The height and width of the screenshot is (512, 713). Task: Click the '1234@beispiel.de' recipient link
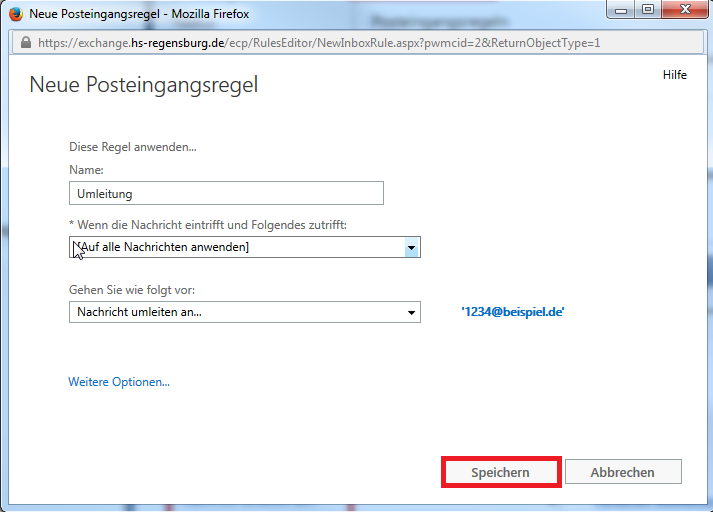click(x=513, y=312)
